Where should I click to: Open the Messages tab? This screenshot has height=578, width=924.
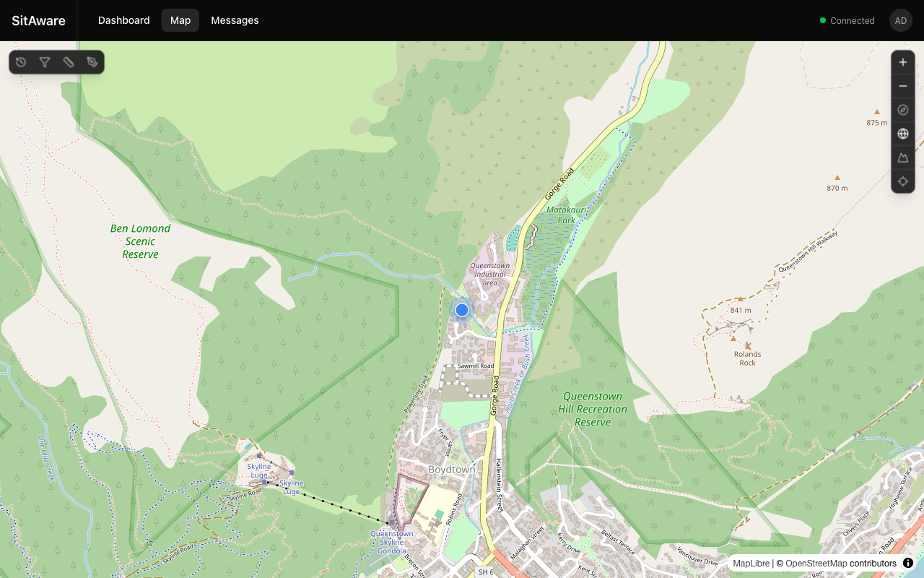coord(235,20)
